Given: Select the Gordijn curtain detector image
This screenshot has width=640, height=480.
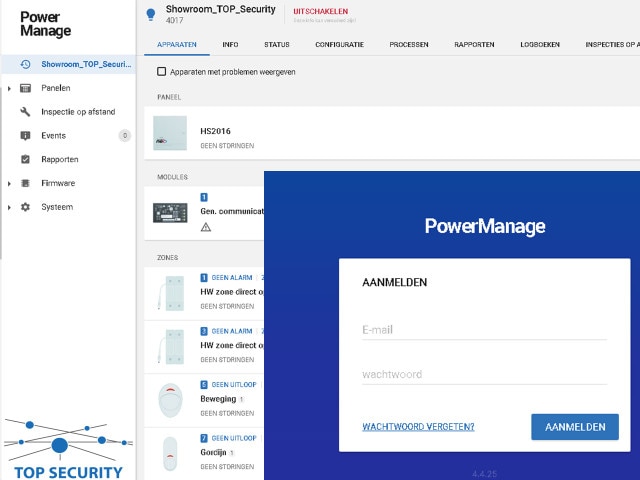Looking at the screenshot, I should tap(170, 453).
